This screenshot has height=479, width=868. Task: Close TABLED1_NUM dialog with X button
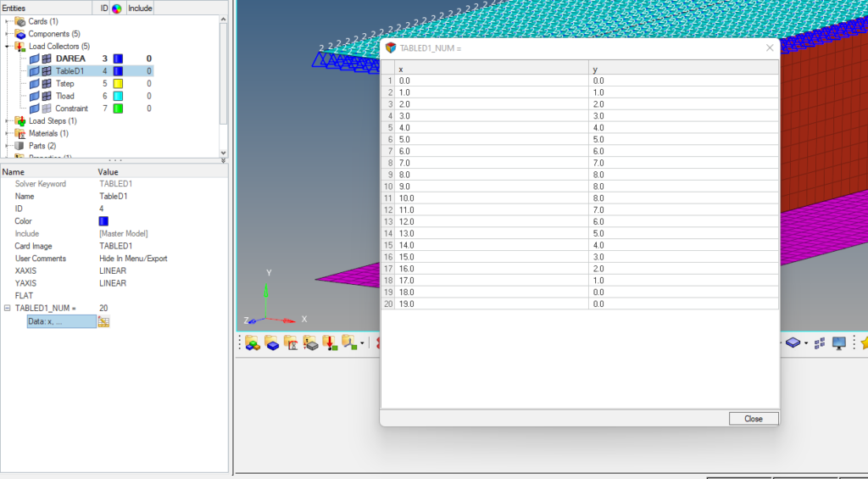(x=770, y=48)
